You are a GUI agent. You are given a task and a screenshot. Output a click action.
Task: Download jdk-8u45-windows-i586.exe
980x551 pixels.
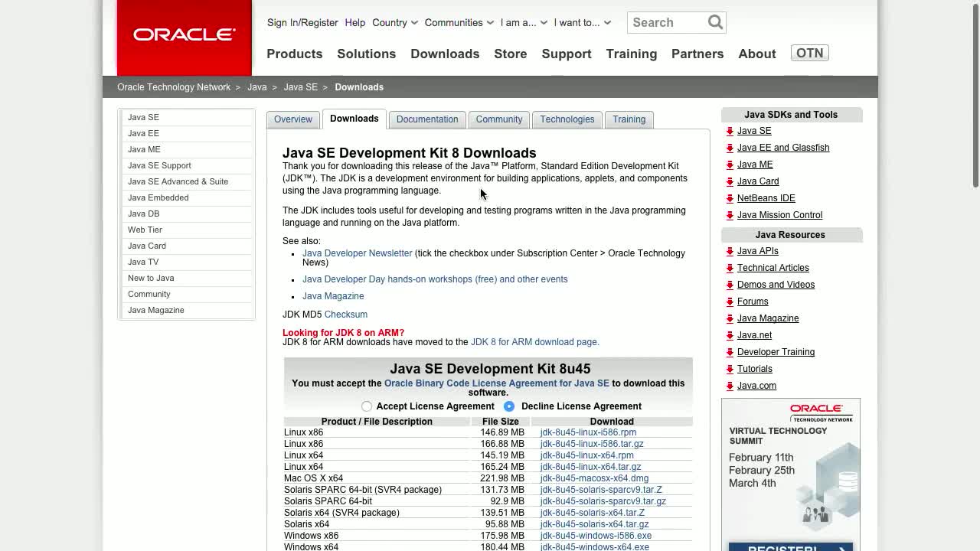(x=596, y=536)
